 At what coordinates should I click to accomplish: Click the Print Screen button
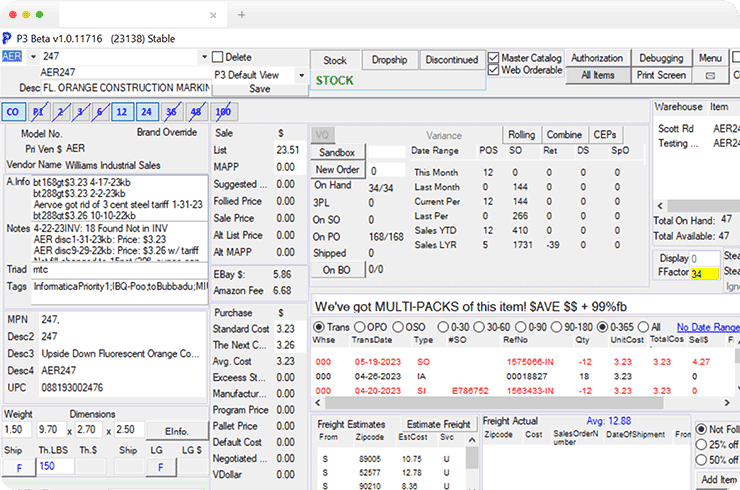[660, 75]
